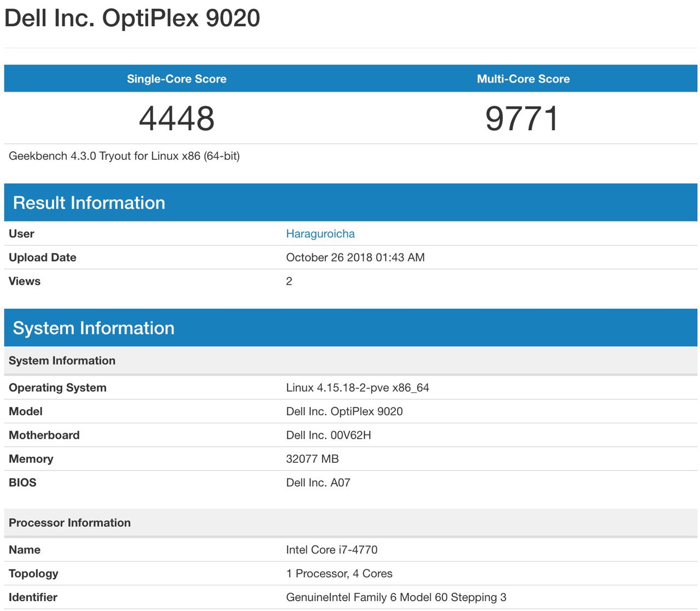This screenshot has height=611, width=700.
Task: Select the motherboard value Dell Inc. 00V62H
Action: 329,435
